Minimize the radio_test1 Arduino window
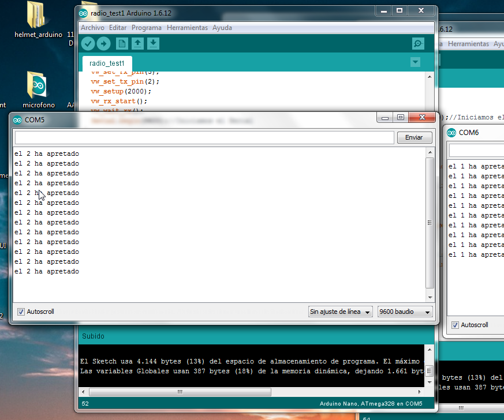504x420 pixels. 383,10
